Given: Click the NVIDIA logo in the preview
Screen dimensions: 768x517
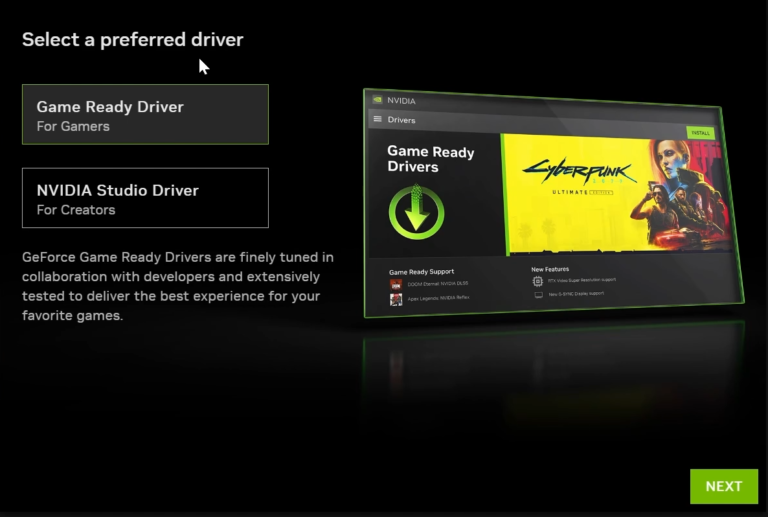Looking at the screenshot, I should [x=377, y=100].
